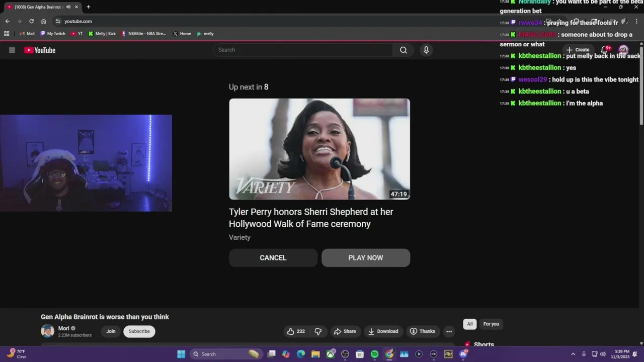
Task: Open Xbox app from the taskbar
Action: pos(331,354)
